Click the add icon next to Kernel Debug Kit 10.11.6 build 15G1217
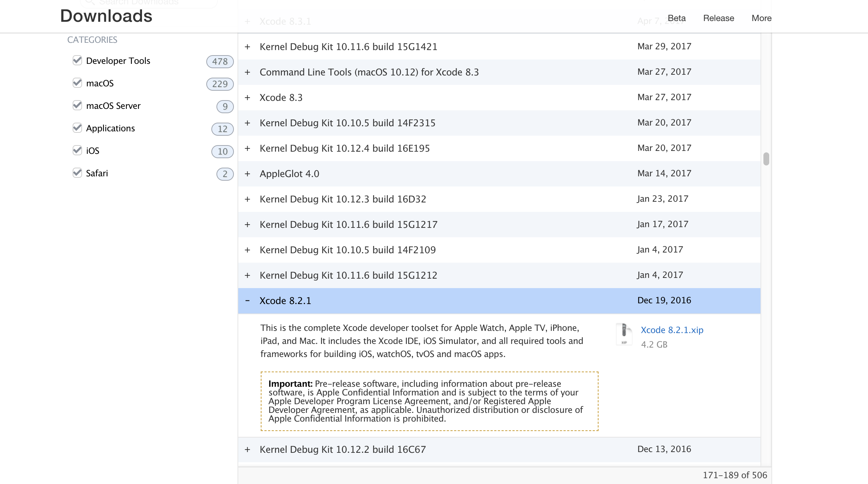Screen dimensions: 868x484 point(248,225)
